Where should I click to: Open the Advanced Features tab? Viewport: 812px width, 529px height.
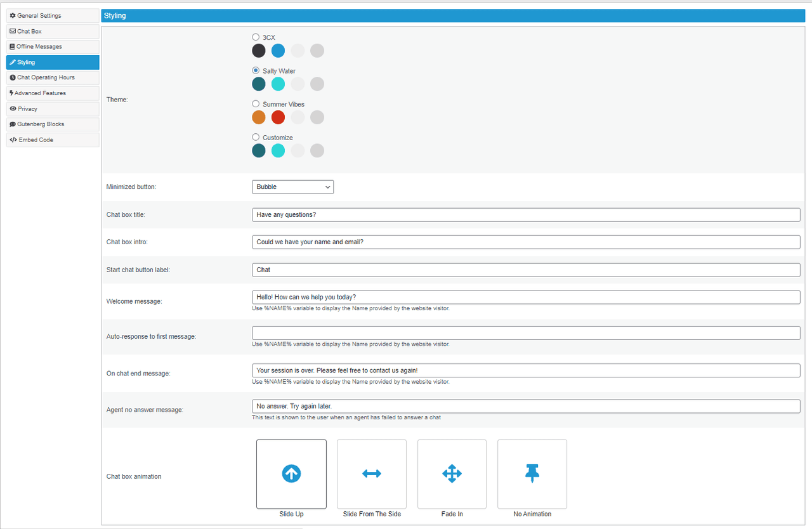tap(53, 93)
